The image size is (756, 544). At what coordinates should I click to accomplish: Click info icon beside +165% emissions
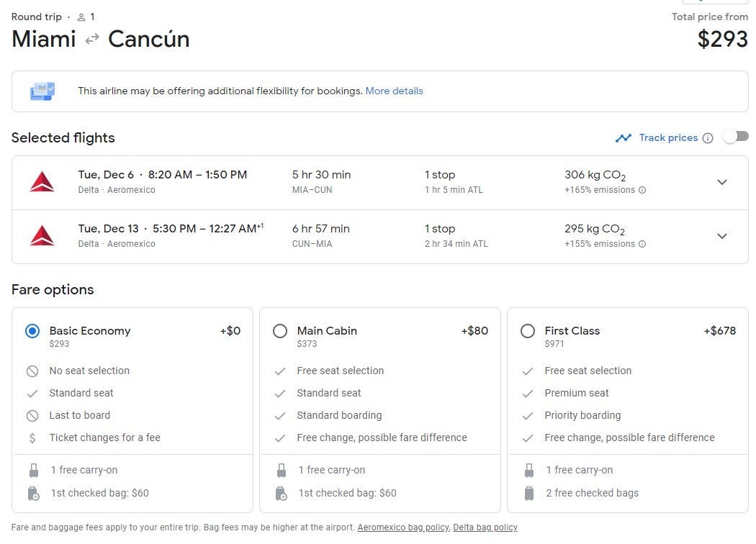tap(642, 191)
